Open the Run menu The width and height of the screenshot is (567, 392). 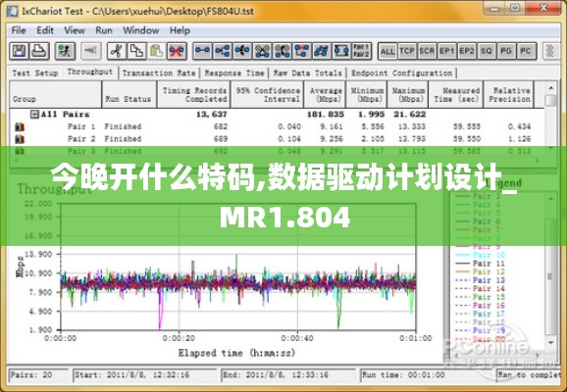104,30
